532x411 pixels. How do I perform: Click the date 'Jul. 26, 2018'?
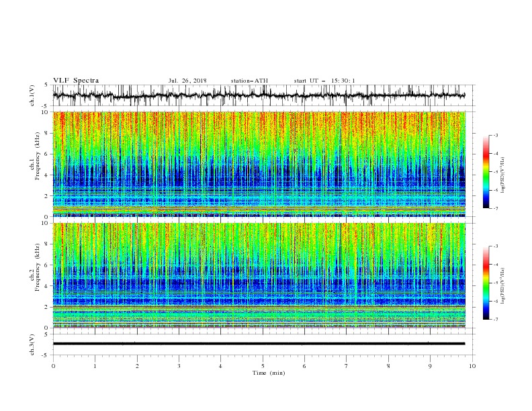[187, 81]
